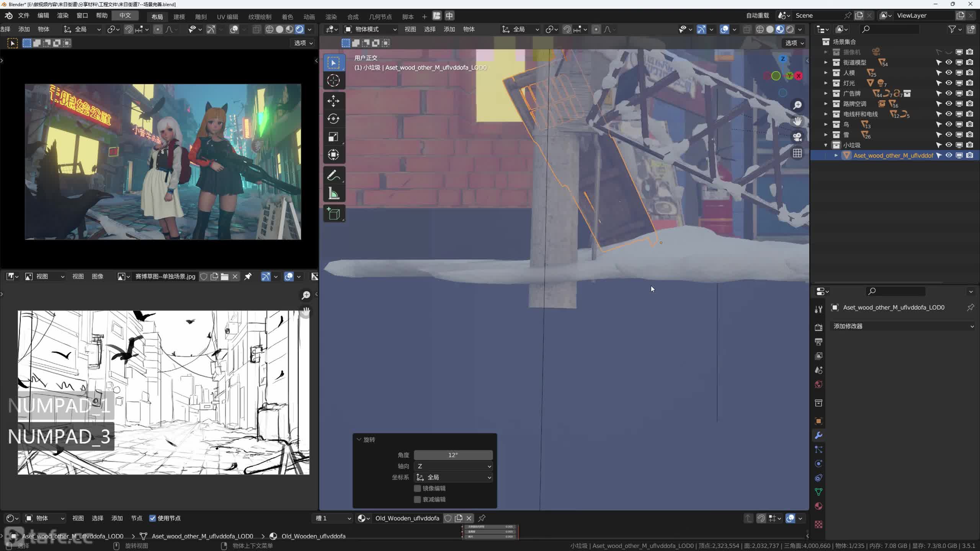Select the Box Select tool in viewport toolbar
This screenshot has width=980, height=551.
click(x=333, y=63)
